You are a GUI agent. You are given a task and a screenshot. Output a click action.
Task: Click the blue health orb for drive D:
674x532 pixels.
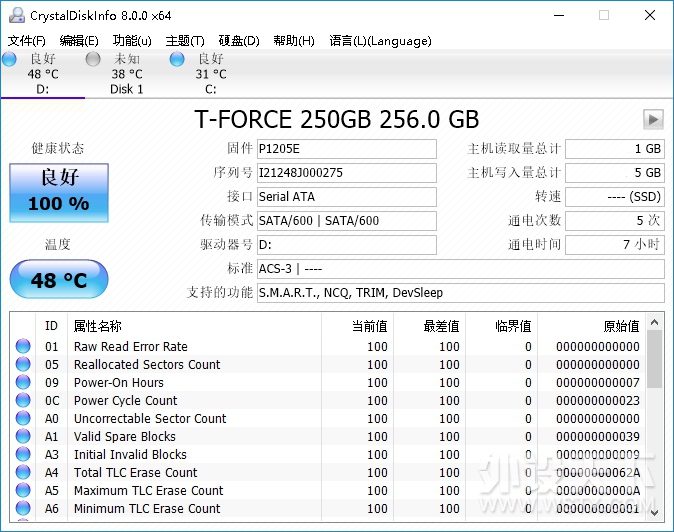(9, 59)
